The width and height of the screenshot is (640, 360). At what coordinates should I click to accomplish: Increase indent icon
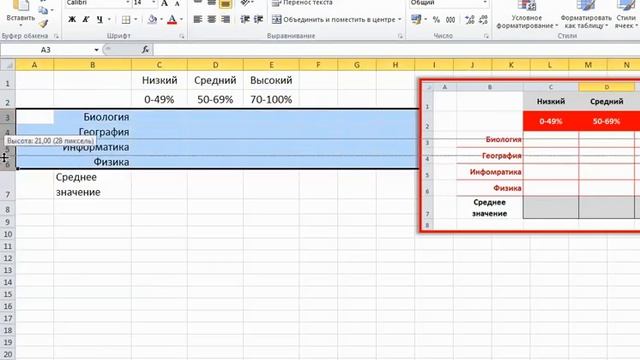point(258,19)
